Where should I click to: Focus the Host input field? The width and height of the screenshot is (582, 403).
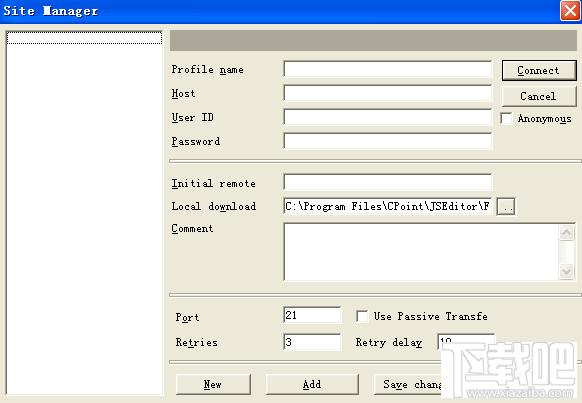pos(388,93)
